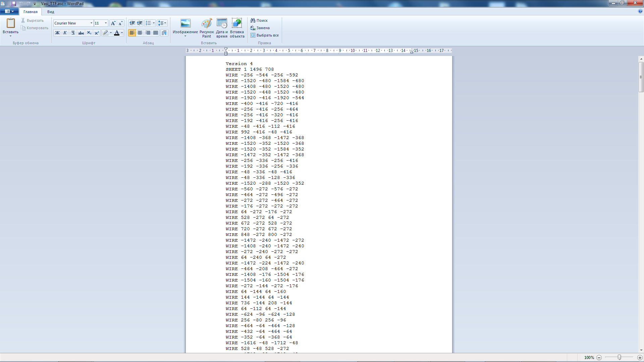Open the line spacing dropdown
This screenshot has height=362, width=644.
162,23
